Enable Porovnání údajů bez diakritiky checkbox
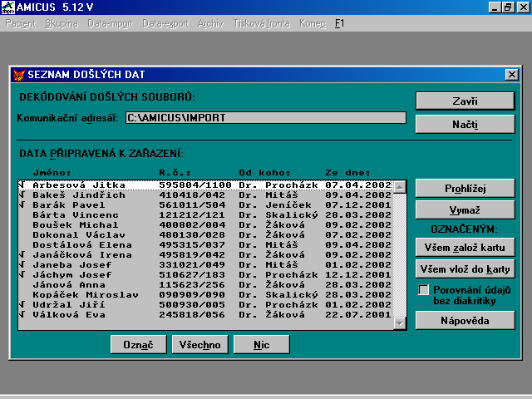The width and height of the screenshot is (532, 399). coord(424,290)
